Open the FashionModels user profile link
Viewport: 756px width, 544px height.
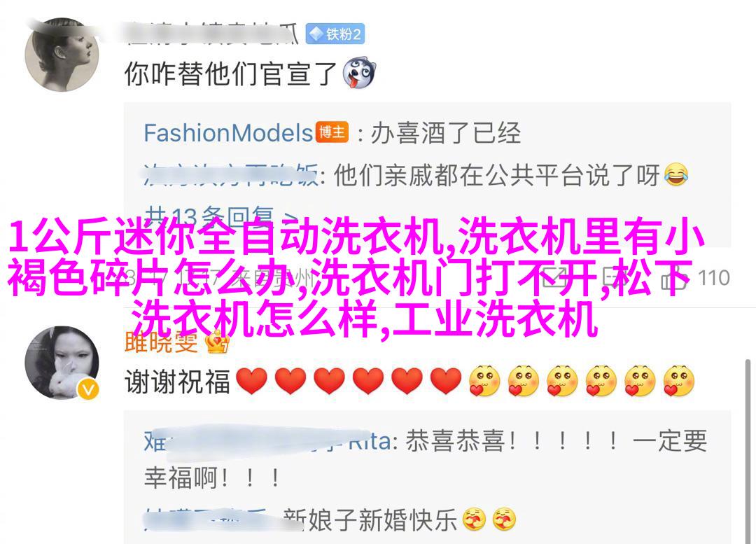[228, 133]
